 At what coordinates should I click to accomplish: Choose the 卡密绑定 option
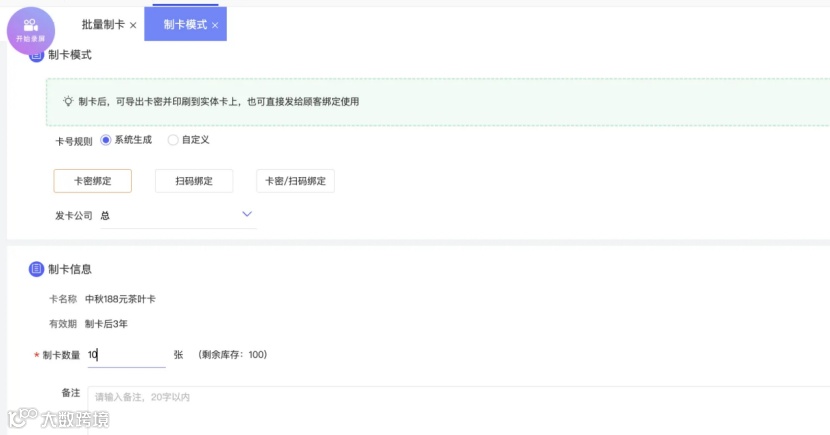[93, 181]
